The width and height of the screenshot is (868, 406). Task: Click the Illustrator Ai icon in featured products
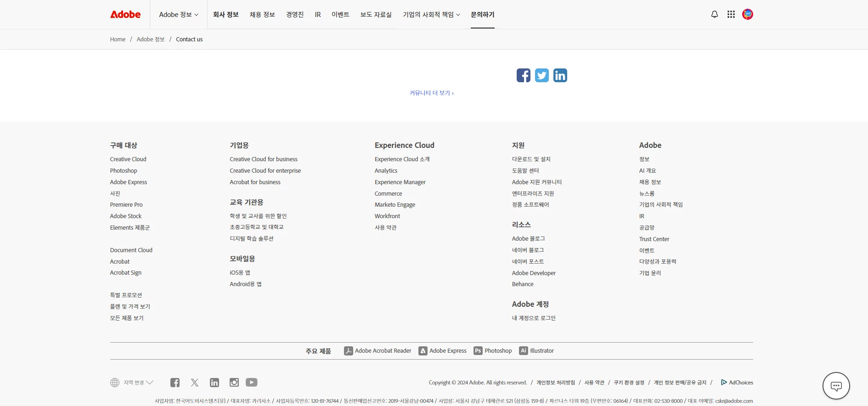click(524, 351)
